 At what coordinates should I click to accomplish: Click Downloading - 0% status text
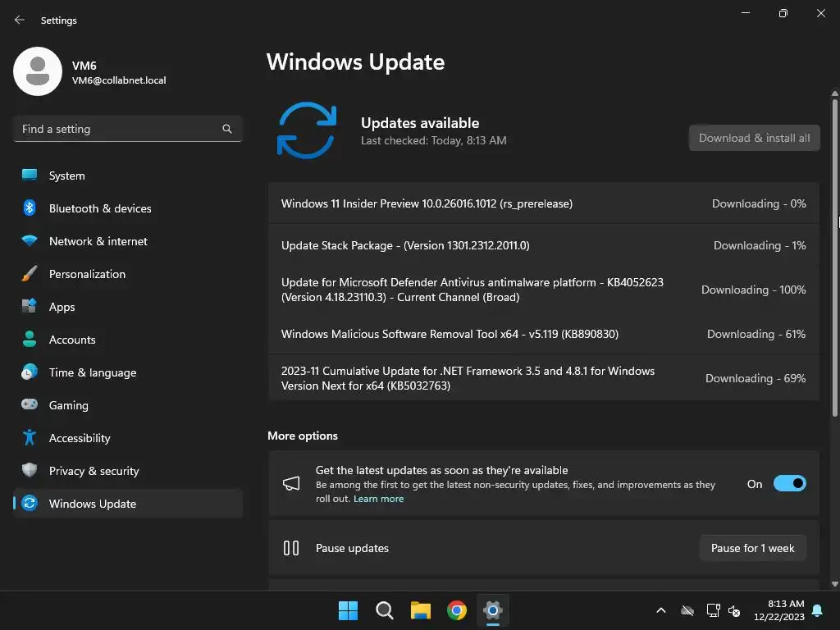point(759,203)
